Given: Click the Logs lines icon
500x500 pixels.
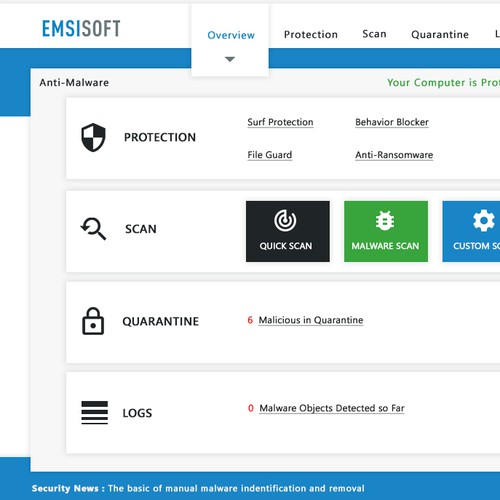Looking at the screenshot, I should (95, 413).
